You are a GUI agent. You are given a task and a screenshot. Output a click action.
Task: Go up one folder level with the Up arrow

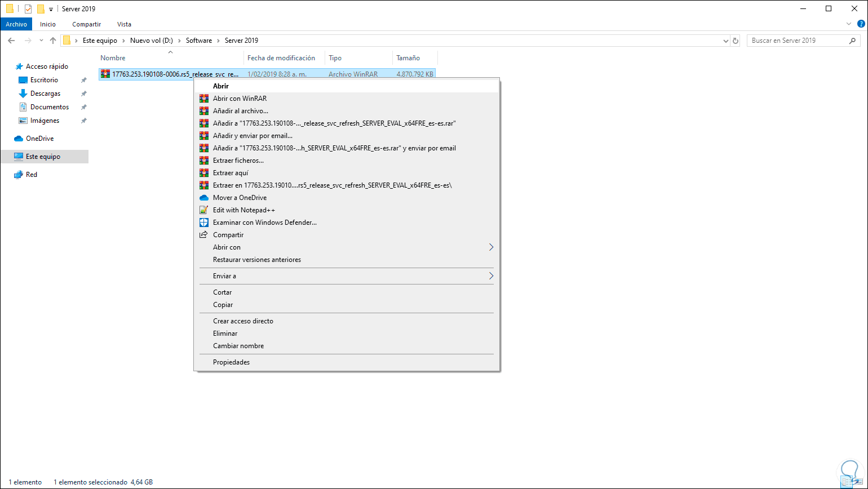pyautogui.click(x=53, y=41)
